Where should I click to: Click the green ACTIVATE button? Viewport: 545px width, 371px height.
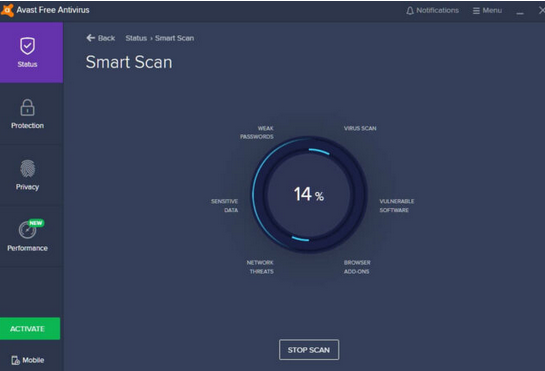pos(30,329)
